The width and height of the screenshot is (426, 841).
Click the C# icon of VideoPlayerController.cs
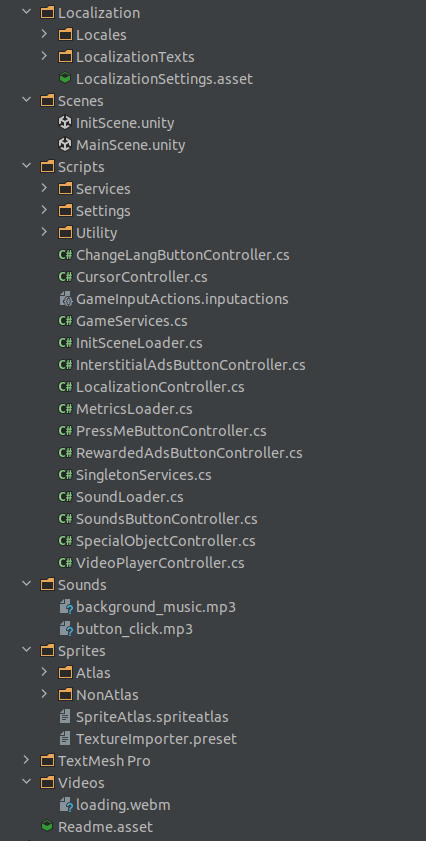coord(65,563)
